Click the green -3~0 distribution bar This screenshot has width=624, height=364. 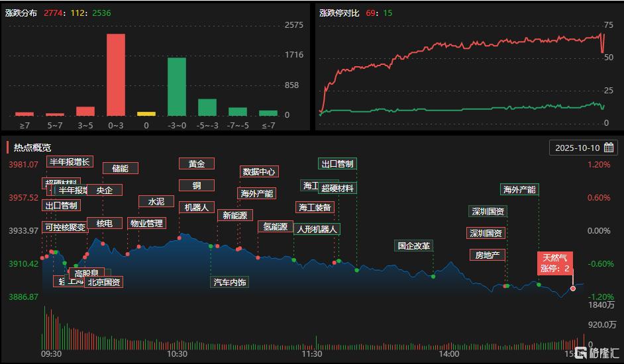176,87
